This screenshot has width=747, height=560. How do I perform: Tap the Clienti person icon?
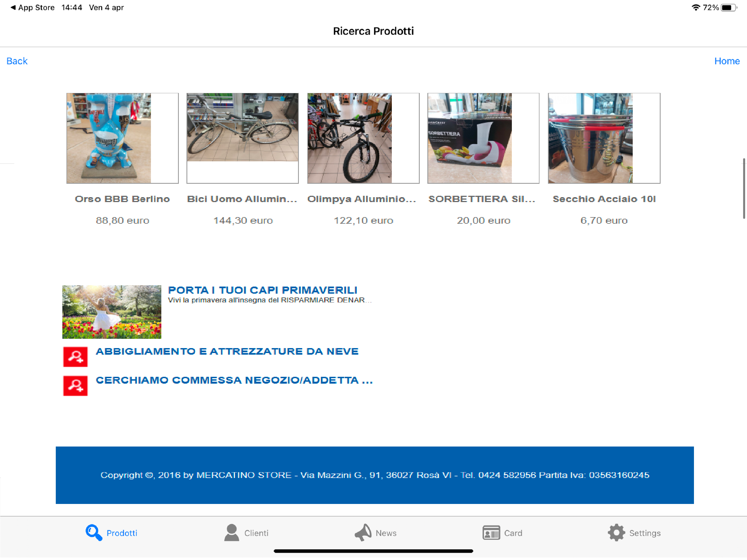pos(232,533)
